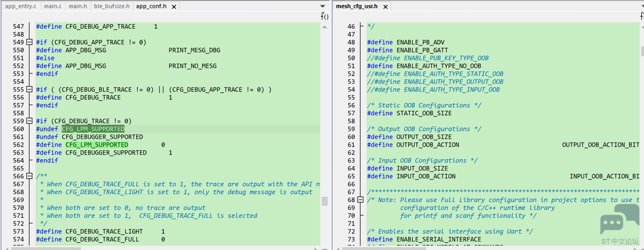Select the app_conf.h tab
This screenshot has width=644, height=250.
(151, 6)
